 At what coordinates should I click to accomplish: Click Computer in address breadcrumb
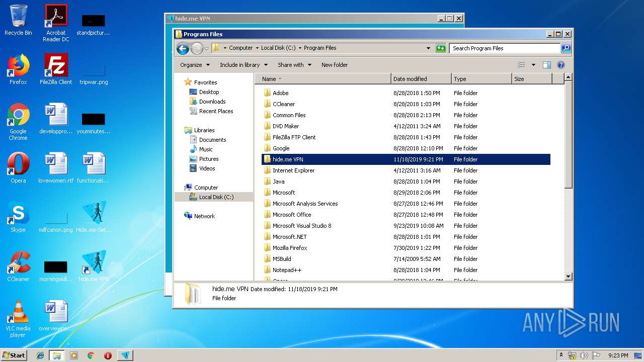(241, 48)
